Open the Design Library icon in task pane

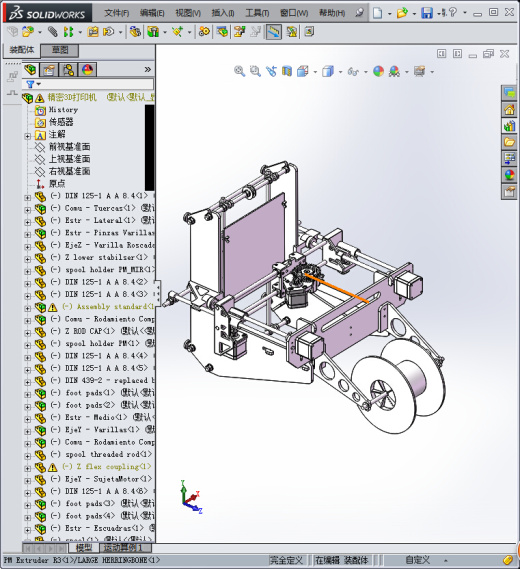(509, 126)
